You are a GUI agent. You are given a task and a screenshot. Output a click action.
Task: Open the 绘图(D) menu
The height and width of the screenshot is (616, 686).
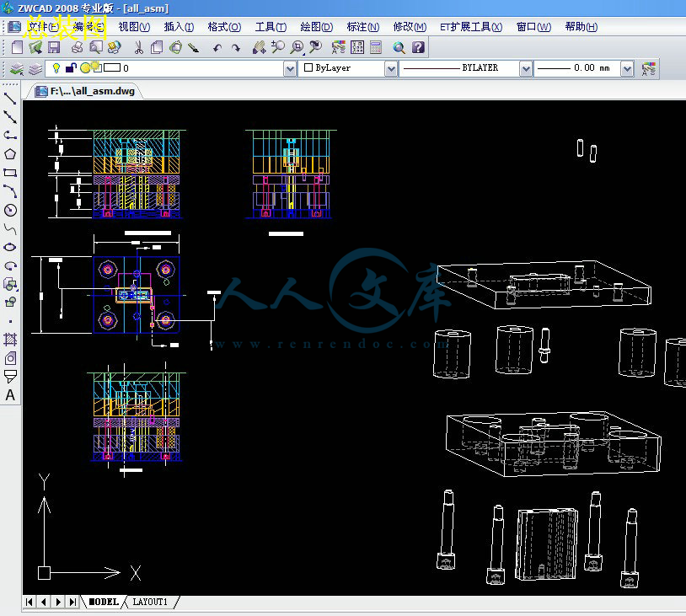[316, 27]
